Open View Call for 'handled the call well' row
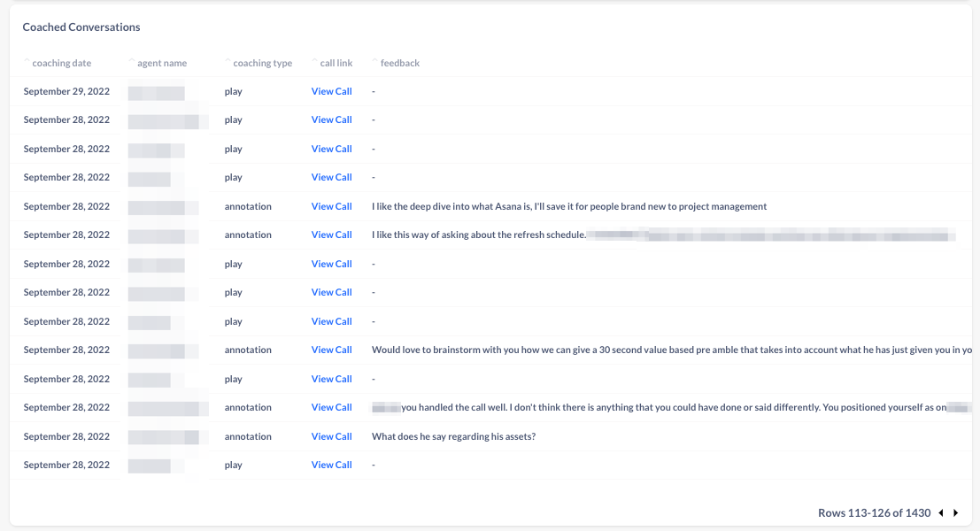 click(331, 407)
